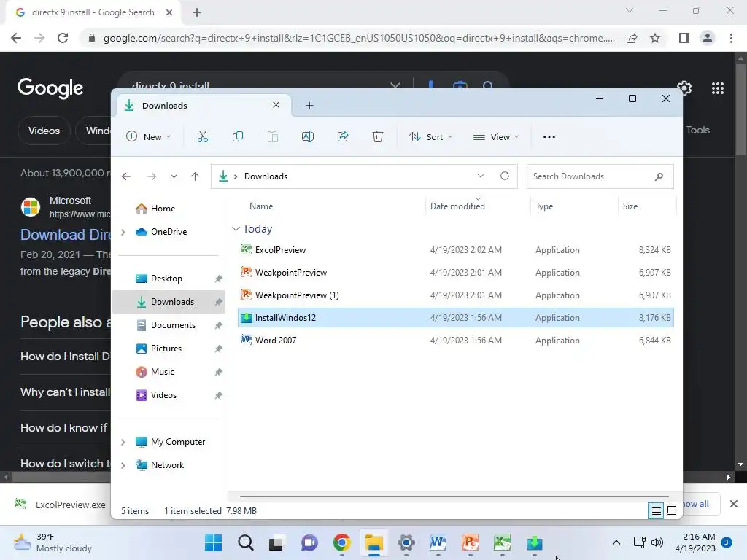Select the Videos filter in Google
The image size is (747, 560).
click(44, 131)
